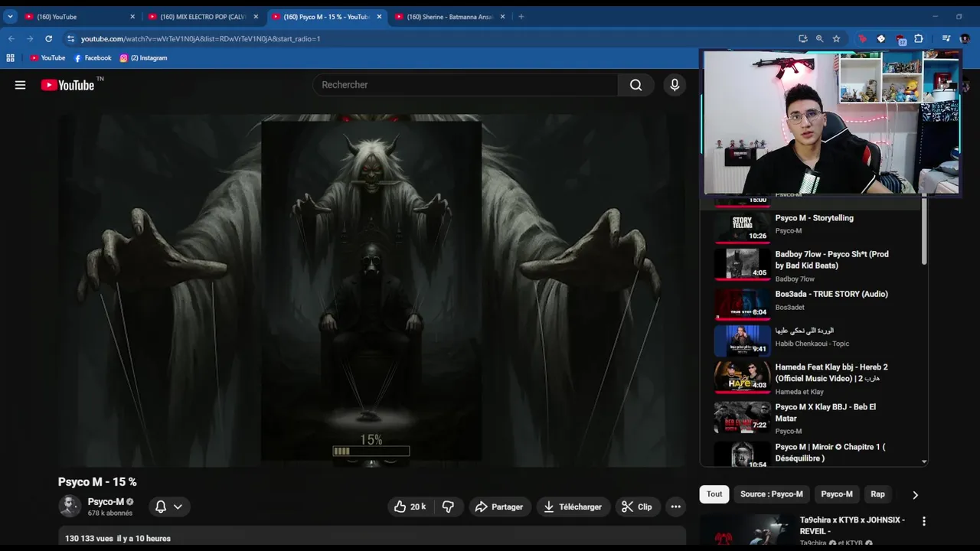This screenshot has width=980, height=551.
Task: Play Bos3ada - TRUE STORY thumbnail
Action: pos(743,304)
